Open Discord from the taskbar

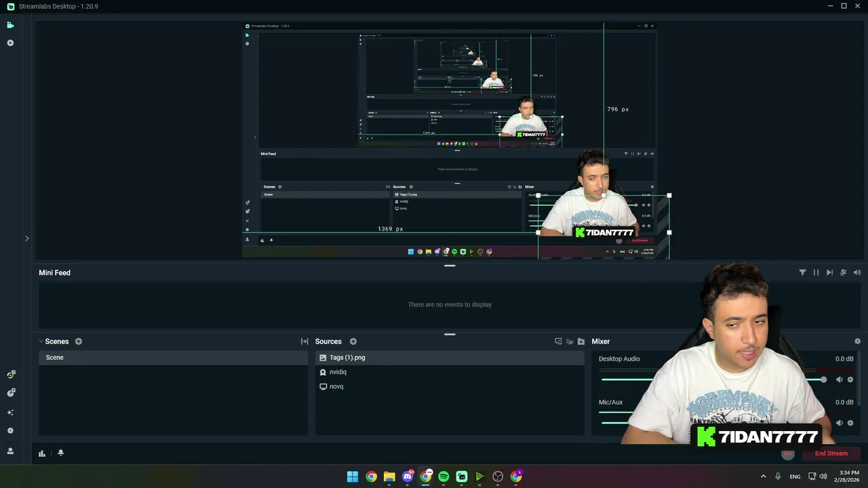pos(408,476)
